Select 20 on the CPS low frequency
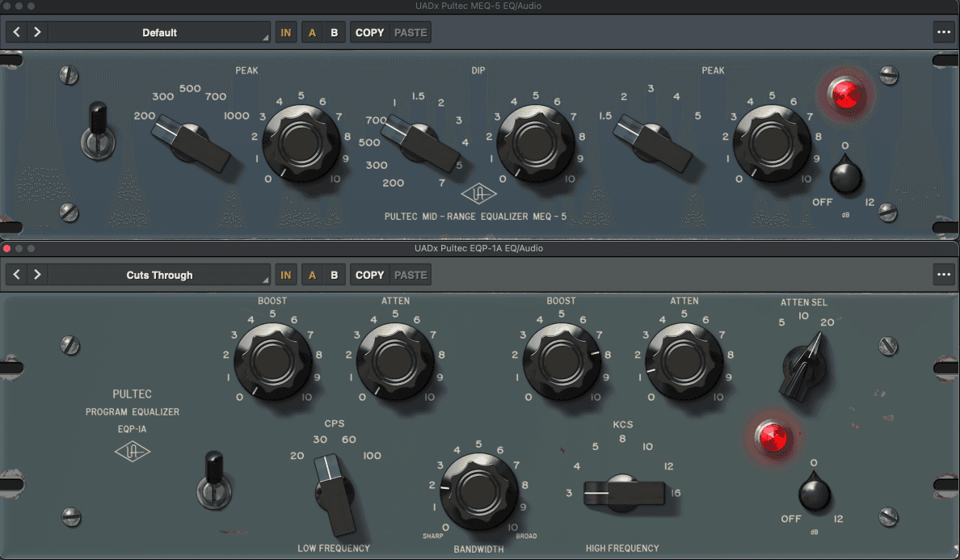The width and height of the screenshot is (960, 560). pyautogui.click(x=297, y=455)
